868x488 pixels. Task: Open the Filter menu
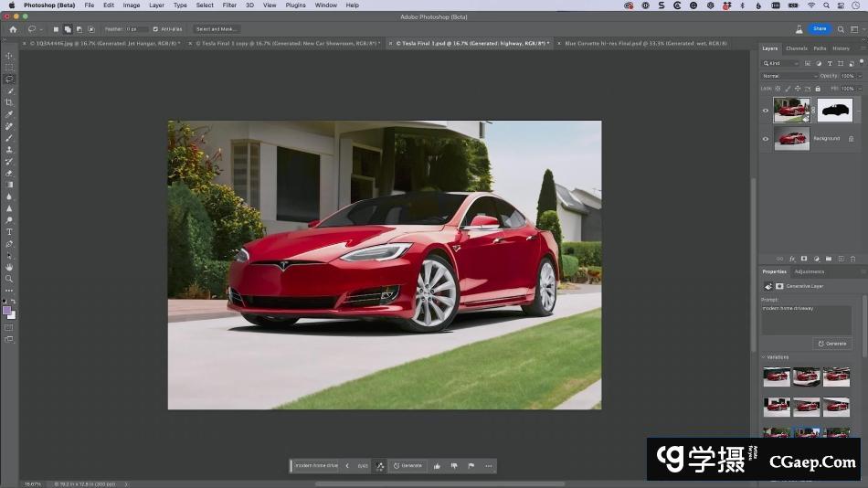point(229,5)
